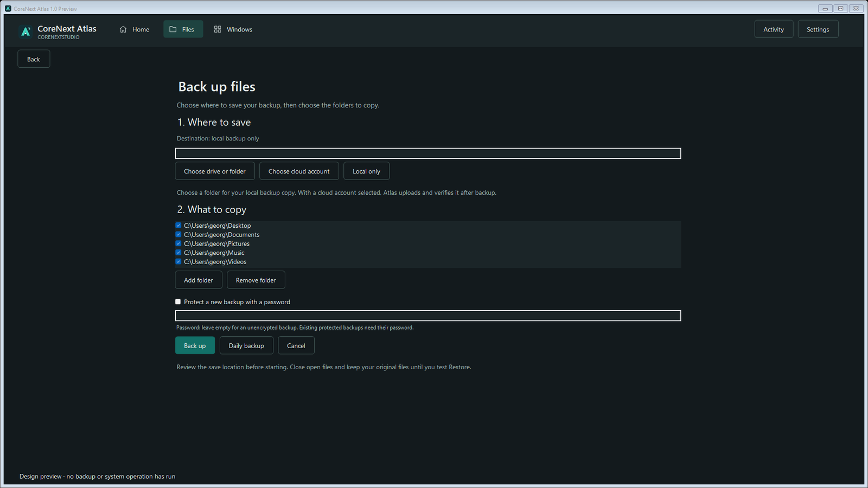This screenshot has width=868, height=488.
Task: Maximize the CoreNext Atlas window
Action: point(840,9)
